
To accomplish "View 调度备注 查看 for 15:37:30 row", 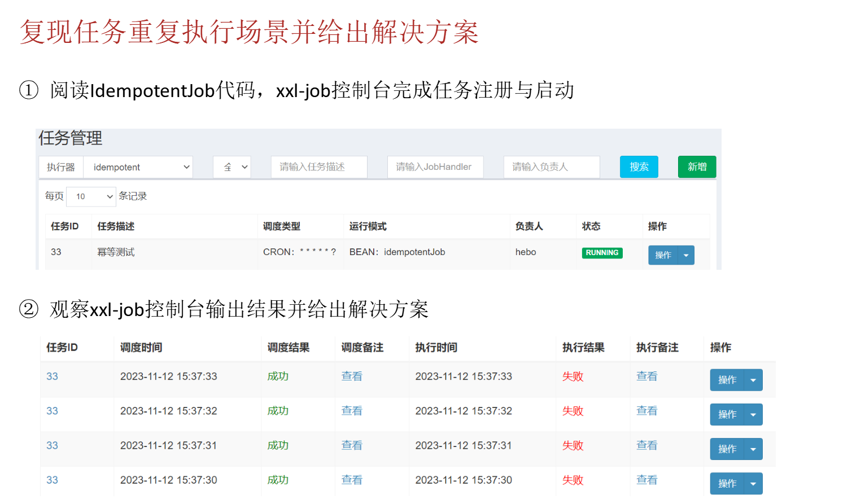I will 352,480.
